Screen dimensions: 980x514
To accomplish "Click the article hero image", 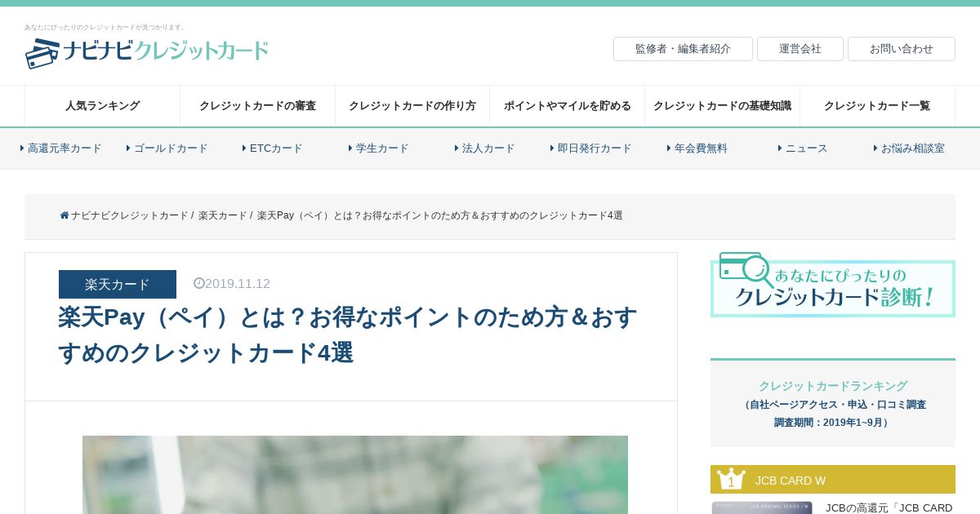I will click(355, 475).
